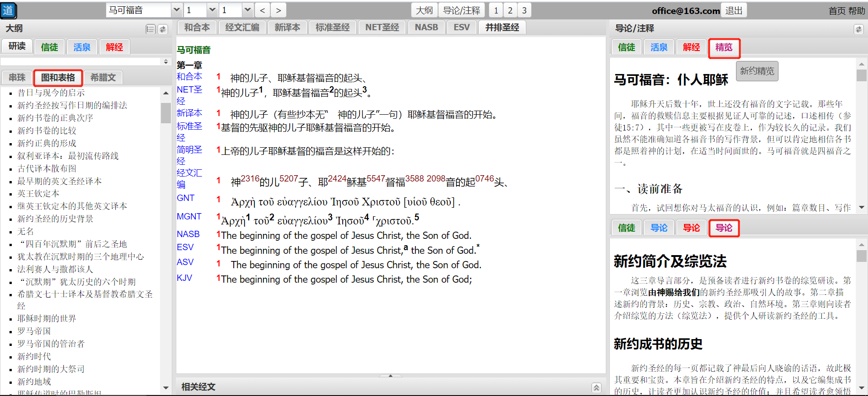The width and height of the screenshot is (868, 396).
Task: Click the small up arrow above 相关经文 divider
Action: [391, 376]
